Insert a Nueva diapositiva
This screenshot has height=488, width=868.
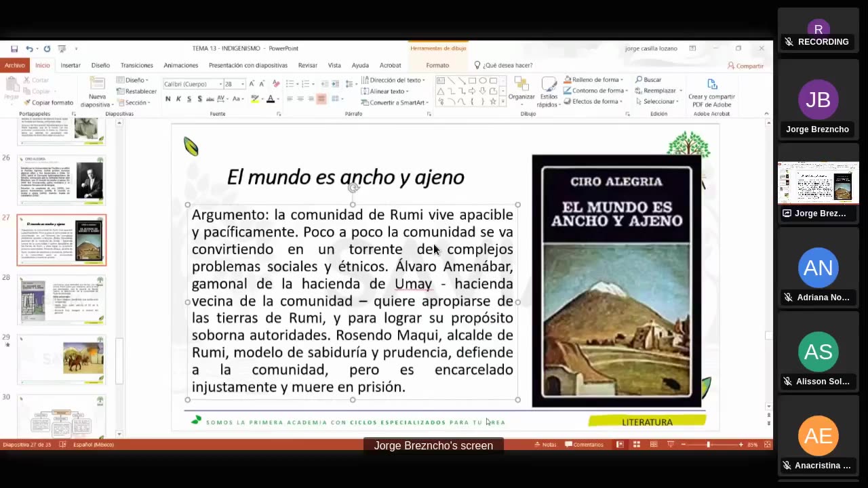(98, 92)
